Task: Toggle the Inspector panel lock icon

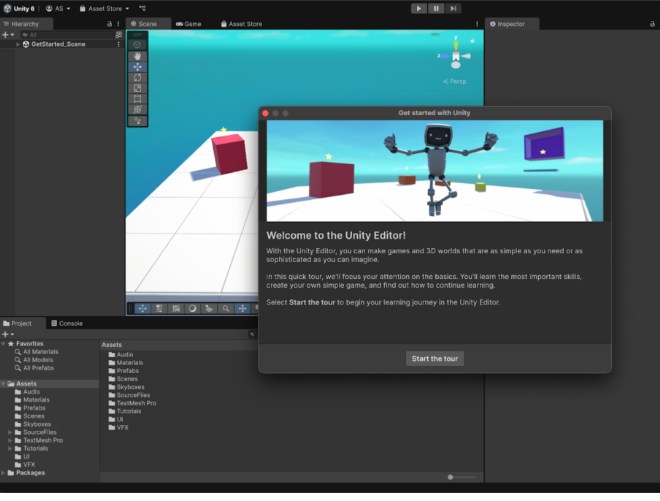Action: (x=652, y=24)
